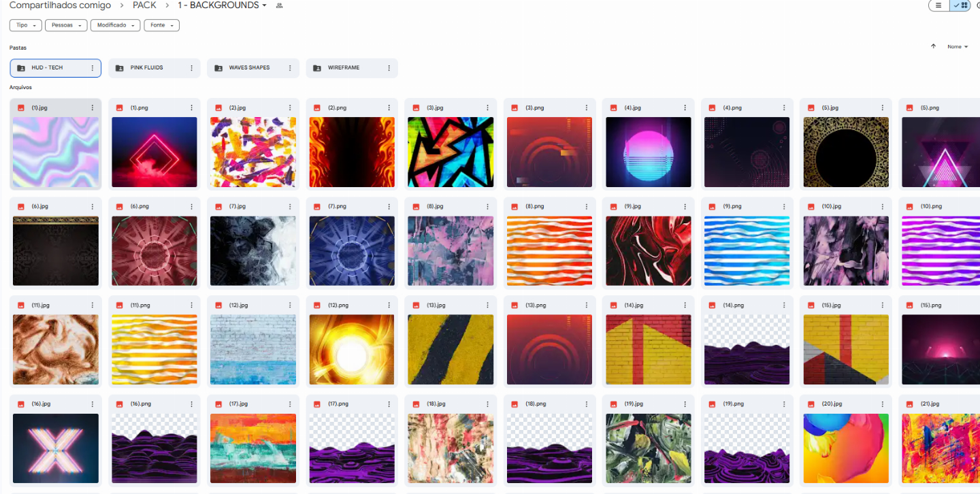Viewport: 980px width, 494px height.
Task: Open the Tipo filter dropdown
Action: 26,25
